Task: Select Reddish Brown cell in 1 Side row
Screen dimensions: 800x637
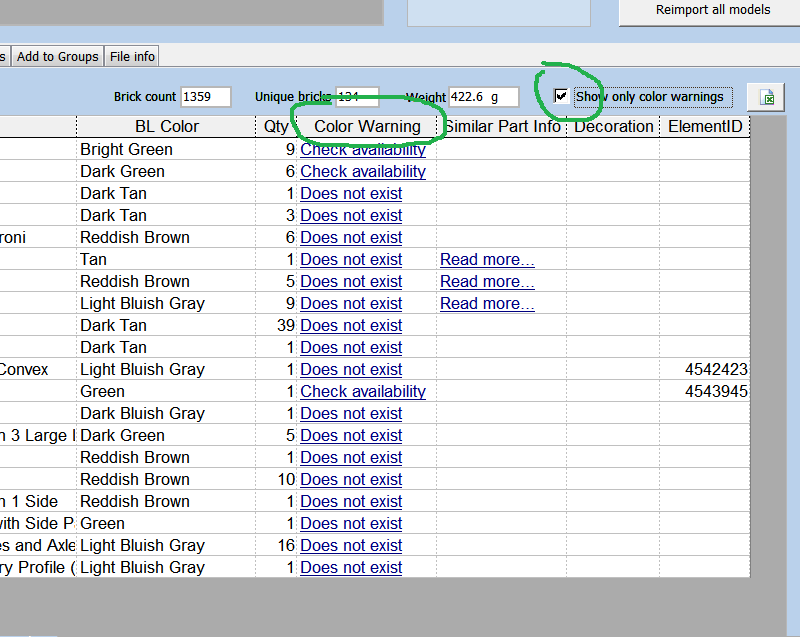Action: [166, 501]
